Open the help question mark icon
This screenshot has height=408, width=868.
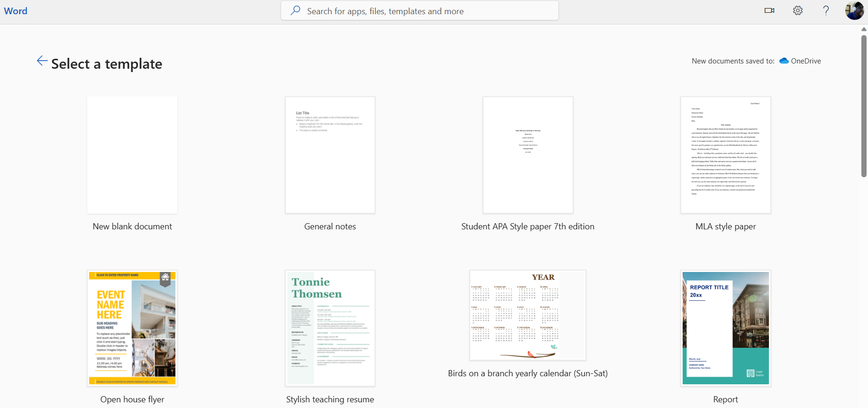click(x=826, y=10)
